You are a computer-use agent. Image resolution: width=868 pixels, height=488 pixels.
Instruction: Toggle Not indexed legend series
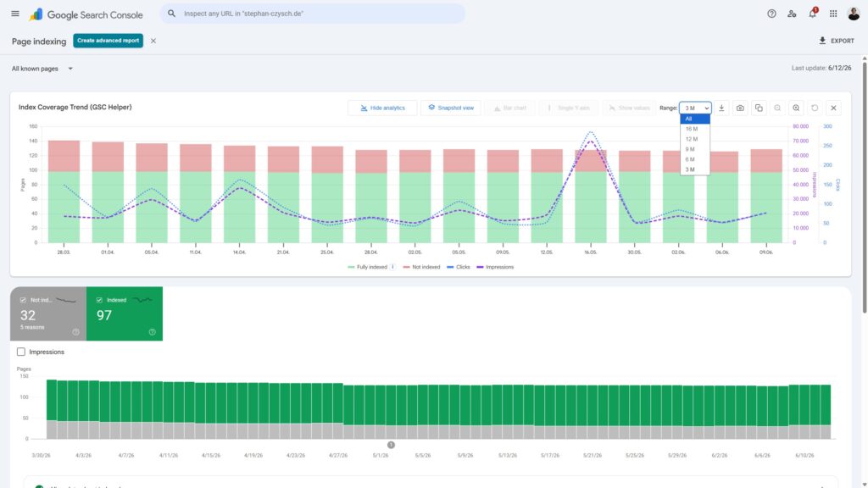pos(422,267)
